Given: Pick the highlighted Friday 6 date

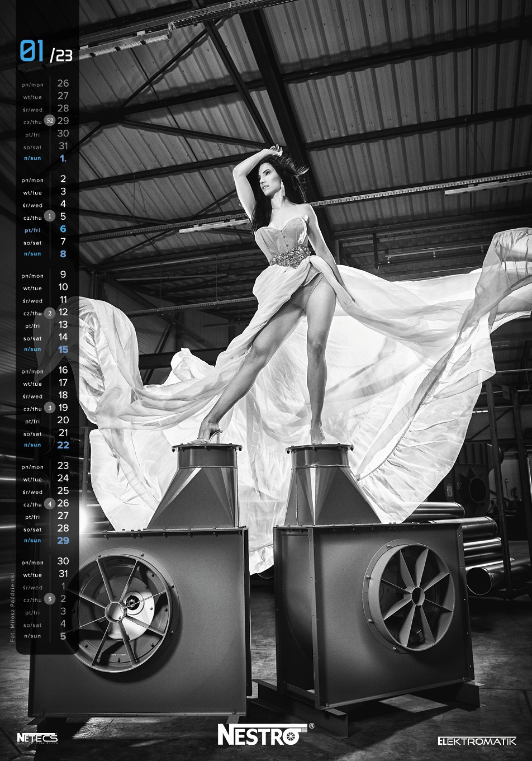Looking at the screenshot, I should coord(63,229).
